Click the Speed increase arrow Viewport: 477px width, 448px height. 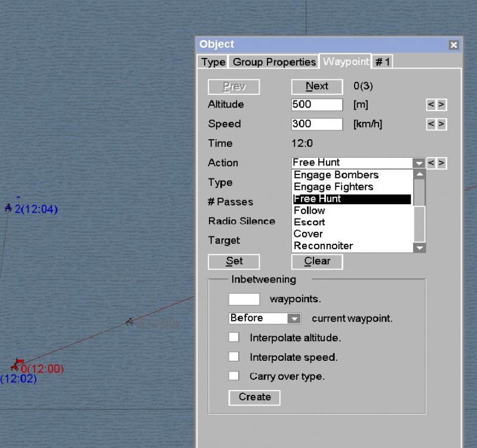(441, 124)
